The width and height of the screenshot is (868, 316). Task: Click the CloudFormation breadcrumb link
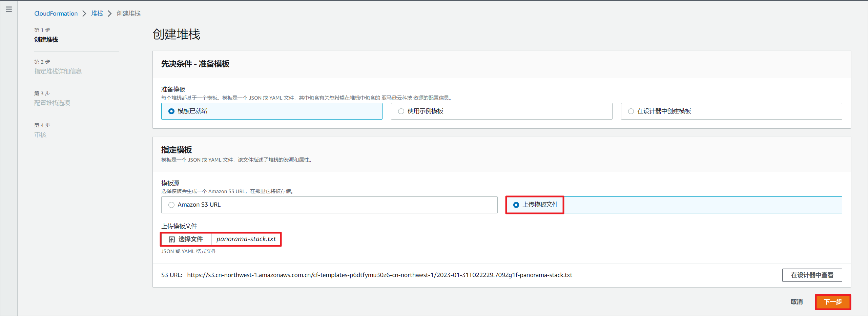pos(56,14)
